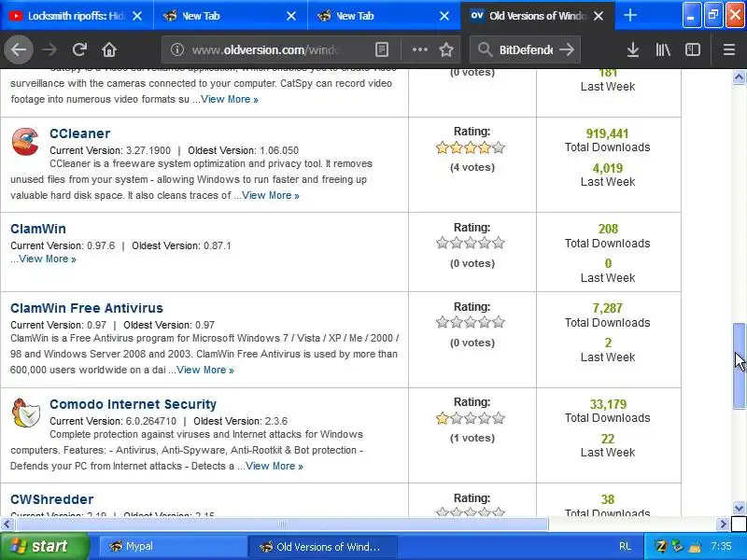Click the vertical scrollbar thumb
The height and width of the screenshot is (560, 747).
coord(739,366)
